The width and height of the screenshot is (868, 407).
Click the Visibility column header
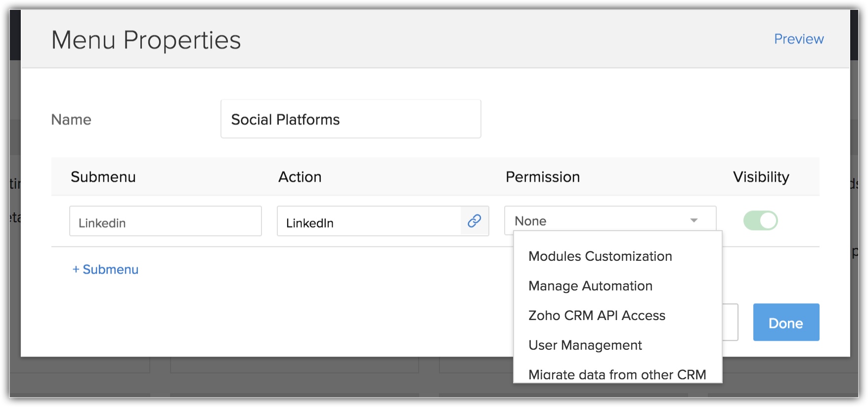coord(760,177)
